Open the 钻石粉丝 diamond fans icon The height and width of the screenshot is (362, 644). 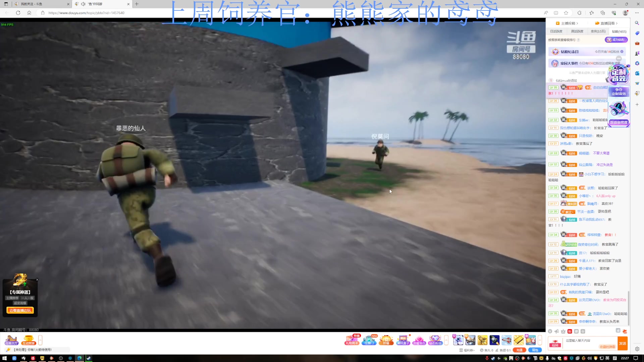click(435, 340)
